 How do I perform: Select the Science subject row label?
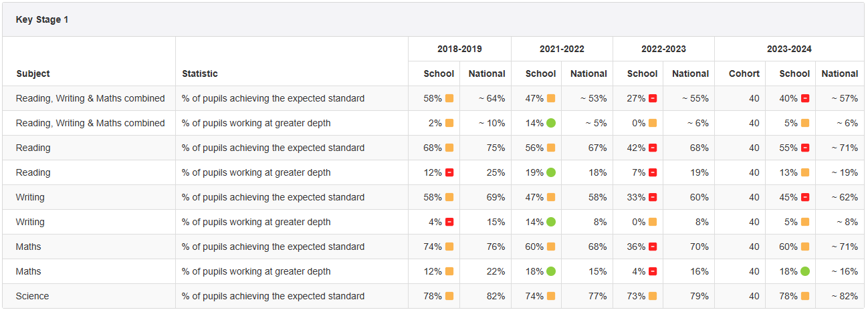[33, 296]
